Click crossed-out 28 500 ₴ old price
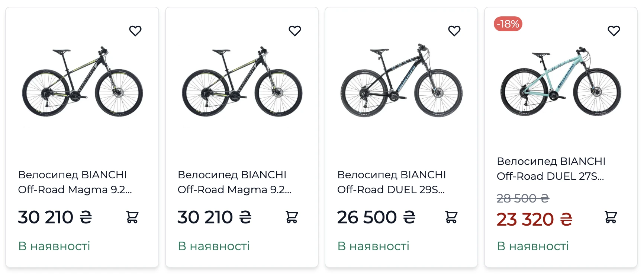 click(x=523, y=198)
